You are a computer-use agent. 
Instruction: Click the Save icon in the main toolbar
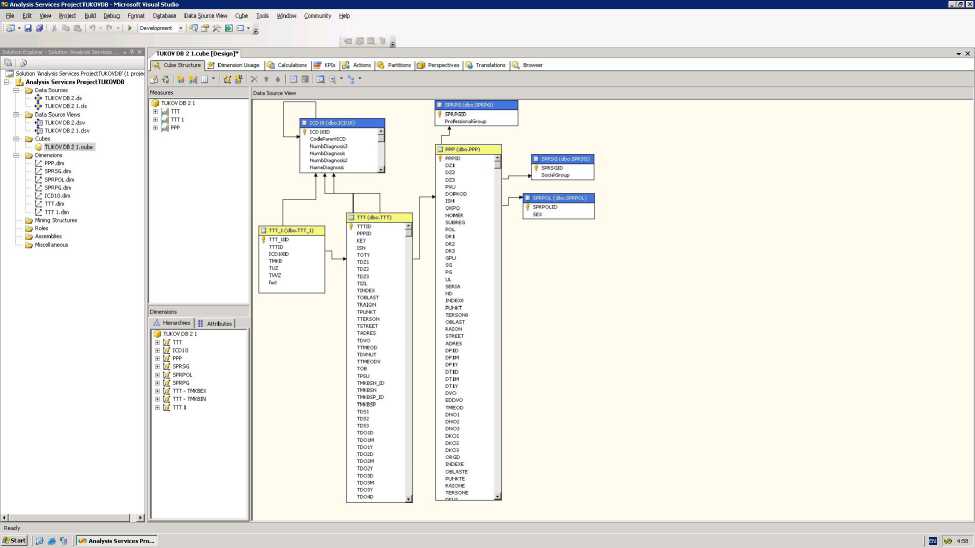tap(28, 28)
